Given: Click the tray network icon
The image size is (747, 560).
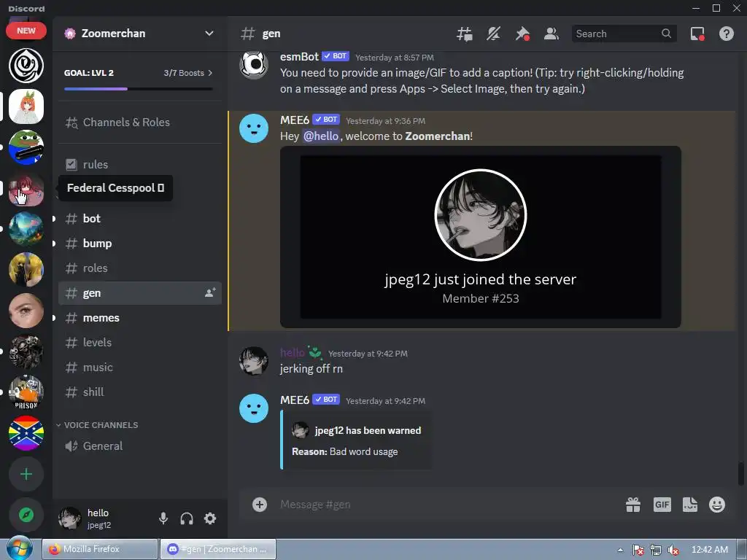Looking at the screenshot, I should pos(656,550).
